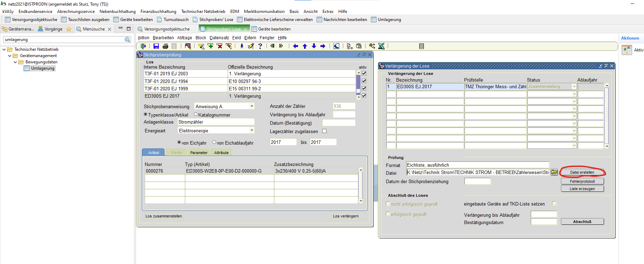Click the Excel export icon in toolbar

[x=381, y=46]
